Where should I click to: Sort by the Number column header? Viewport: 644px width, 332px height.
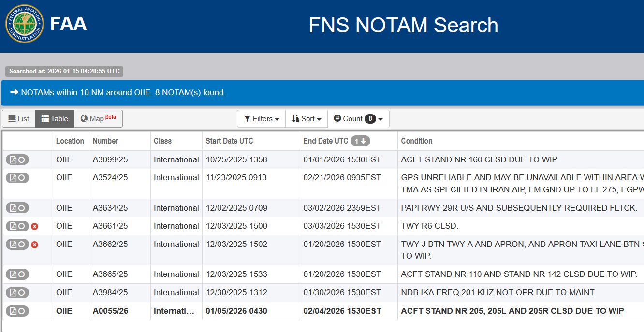click(x=105, y=141)
